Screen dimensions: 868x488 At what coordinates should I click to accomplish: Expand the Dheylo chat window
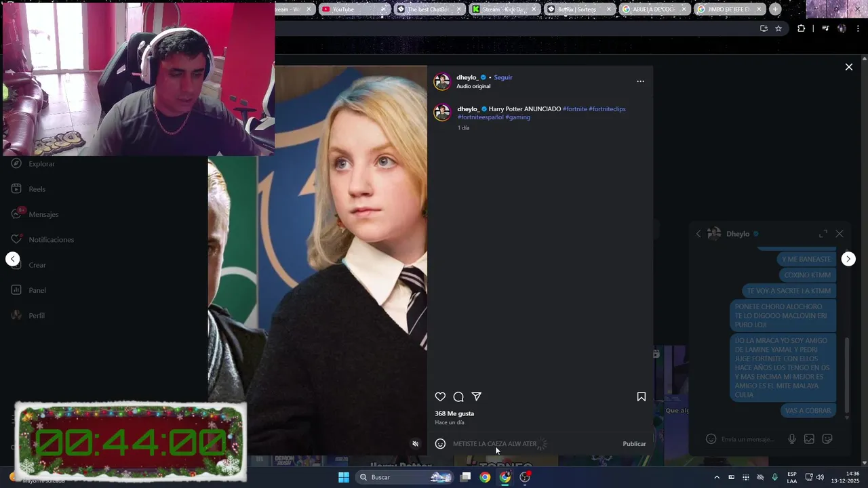(823, 234)
